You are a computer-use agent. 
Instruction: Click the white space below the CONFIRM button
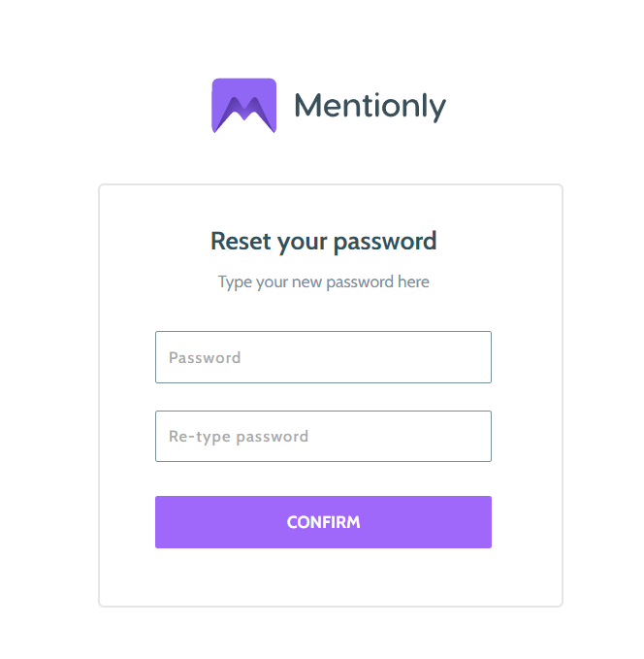[x=323, y=577]
